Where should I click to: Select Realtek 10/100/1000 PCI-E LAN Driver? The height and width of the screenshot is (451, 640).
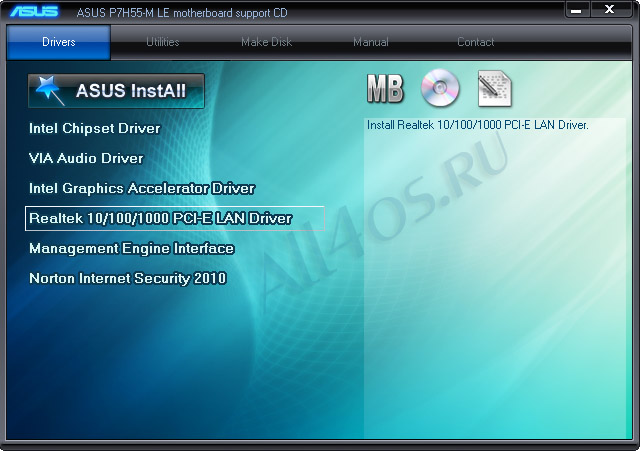[x=175, y=218]
